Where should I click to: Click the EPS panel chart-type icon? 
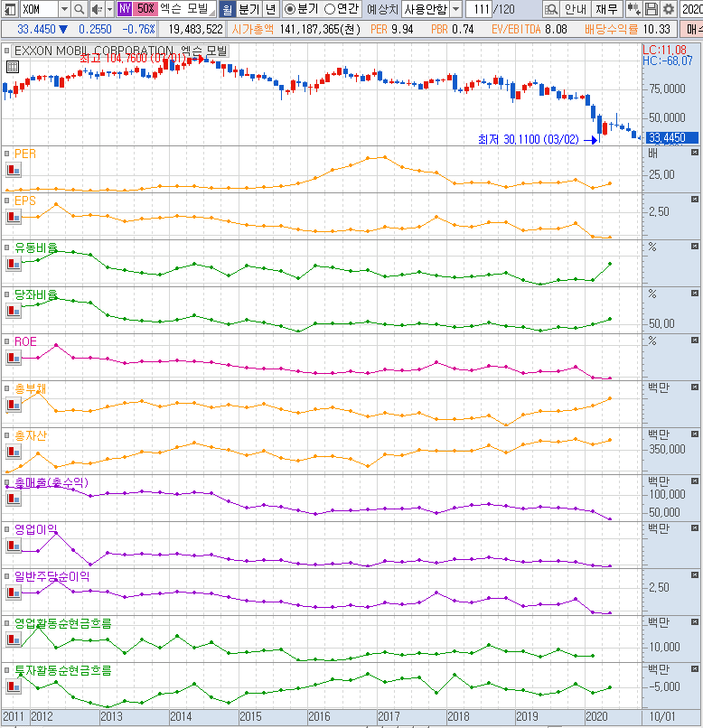pos(14,217)
